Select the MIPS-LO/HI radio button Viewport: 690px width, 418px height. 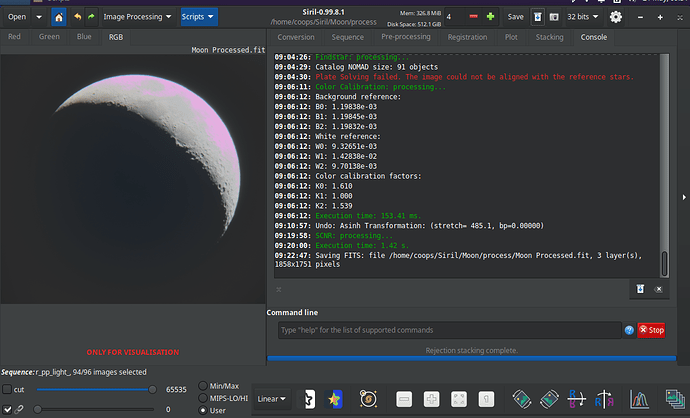[x=205, y=398]
